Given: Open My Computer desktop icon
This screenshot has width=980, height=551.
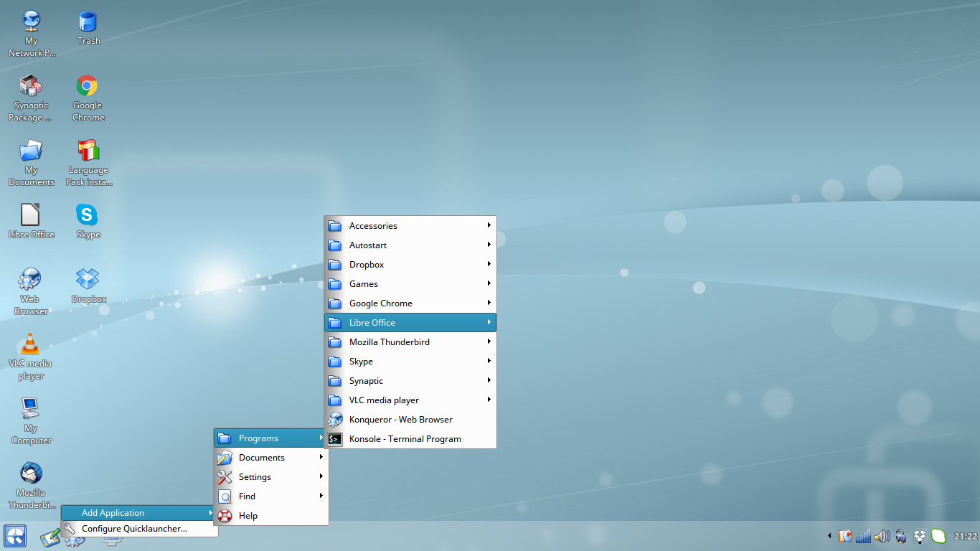Looking at the screenshot, I should 31,421.
